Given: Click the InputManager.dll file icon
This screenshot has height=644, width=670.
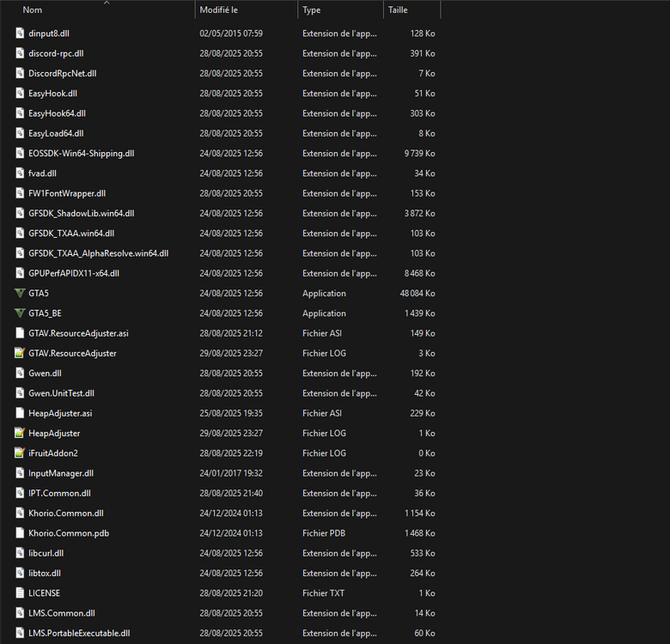Looking at the screenshot, I should click(20, 473).
